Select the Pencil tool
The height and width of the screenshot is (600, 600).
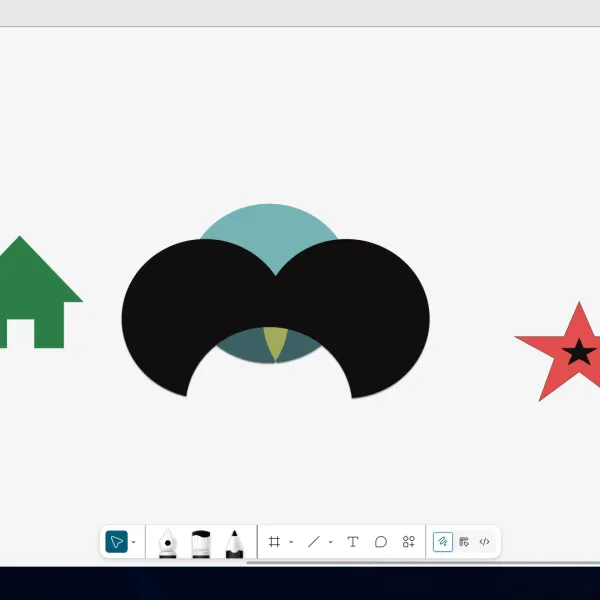(x=234, y=543)
